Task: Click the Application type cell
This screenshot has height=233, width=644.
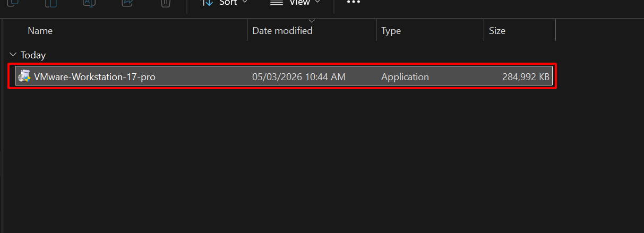Action: coord(405,77)
